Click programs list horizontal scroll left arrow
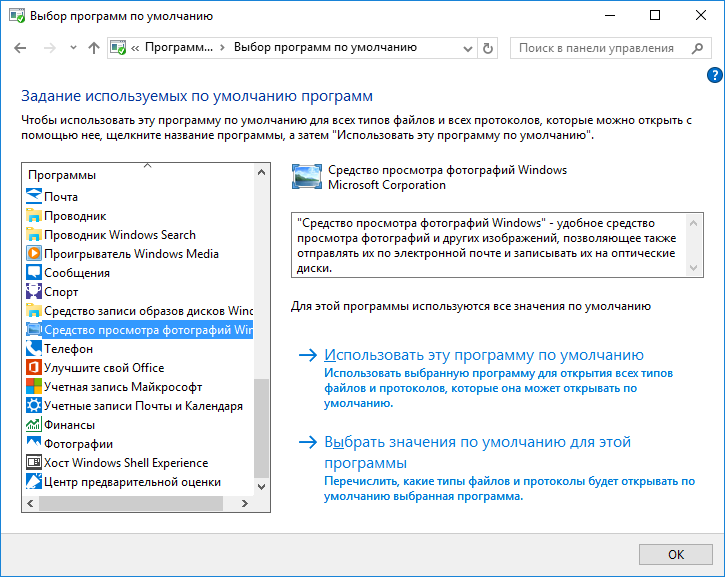This screenshot has height=577, width=725. 31,503
